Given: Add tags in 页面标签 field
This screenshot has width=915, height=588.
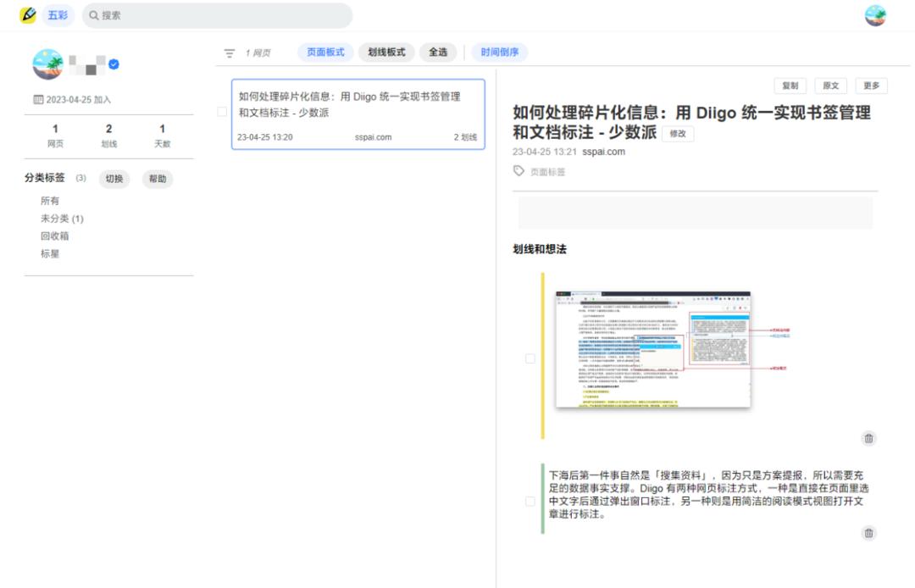Looking at the screenshot, I should tap(547, 172).
